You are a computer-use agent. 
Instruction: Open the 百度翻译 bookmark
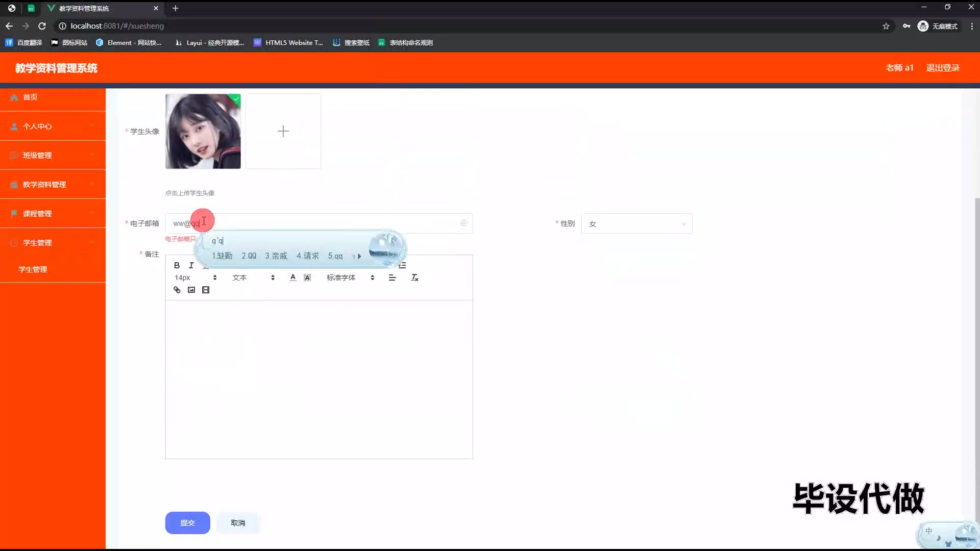pos(23,43)
